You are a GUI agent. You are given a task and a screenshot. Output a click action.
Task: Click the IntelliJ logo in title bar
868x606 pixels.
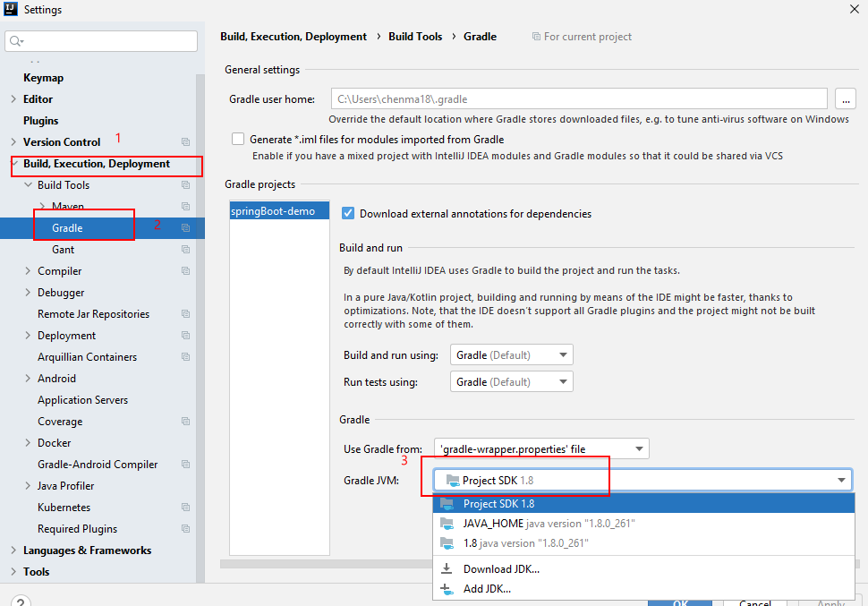pyautogui.click(x=11, y=9)
